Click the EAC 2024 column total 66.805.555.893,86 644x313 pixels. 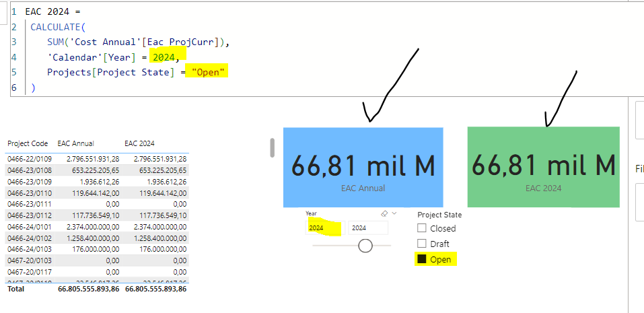coord(156,289)
